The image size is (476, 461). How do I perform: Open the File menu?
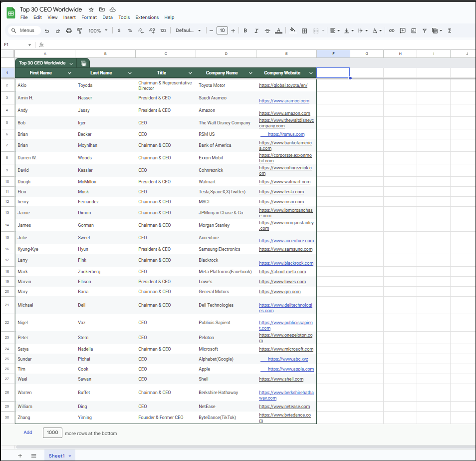(x=24, y=17)
